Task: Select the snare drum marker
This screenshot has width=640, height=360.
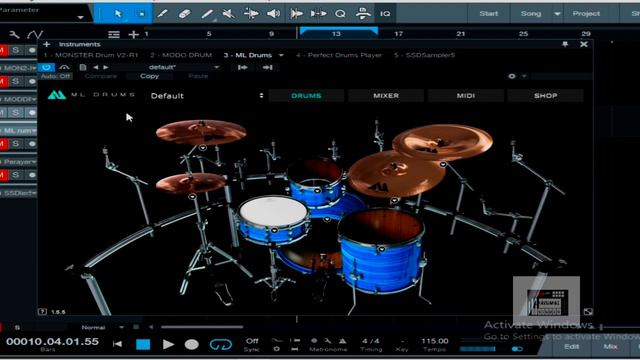Action: [x=274, y=231]
